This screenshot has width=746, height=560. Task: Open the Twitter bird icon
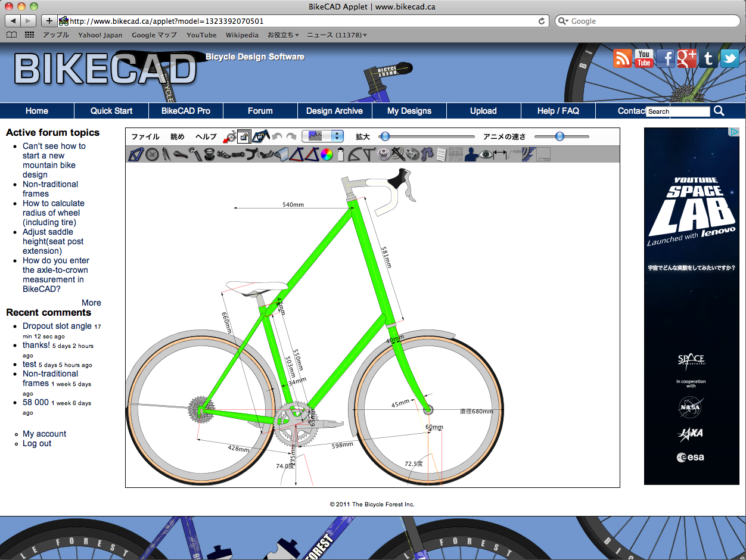click(x=730, y=58)
